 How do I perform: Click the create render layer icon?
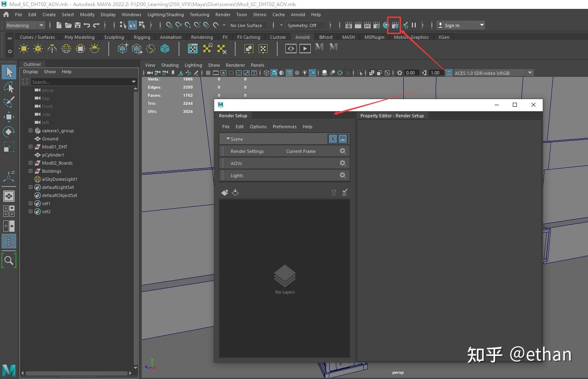pyautogui.click(x=225, y=193)
